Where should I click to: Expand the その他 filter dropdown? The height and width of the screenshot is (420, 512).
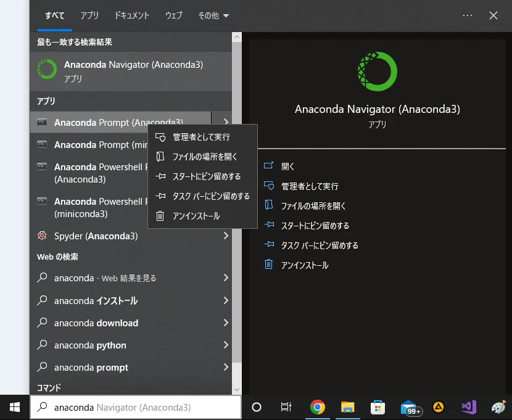[213, 15]
